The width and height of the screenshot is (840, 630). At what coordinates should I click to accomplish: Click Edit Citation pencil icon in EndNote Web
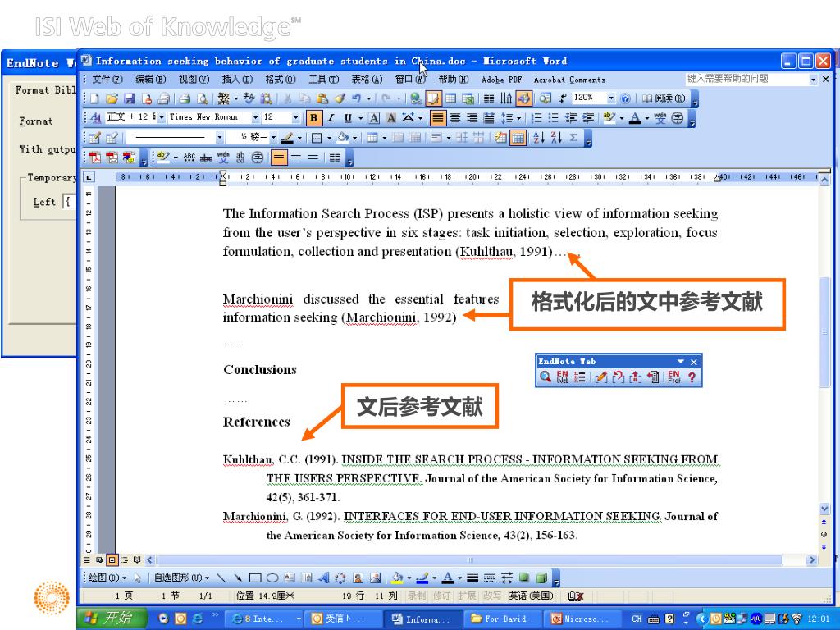(x=601, y=377)
